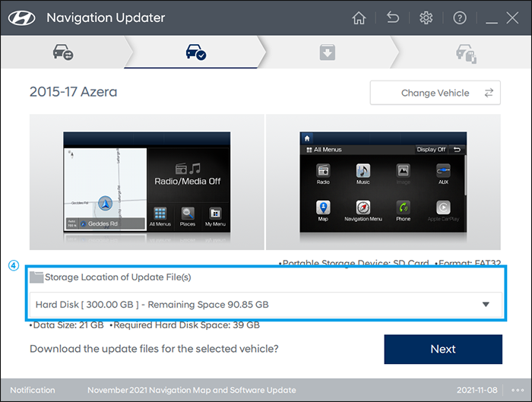The width and height of the screenshot is (532, 402).
Task: Click home icon in All Menus thumbnail
Action: pyautogui.click(x=307, y=138)
